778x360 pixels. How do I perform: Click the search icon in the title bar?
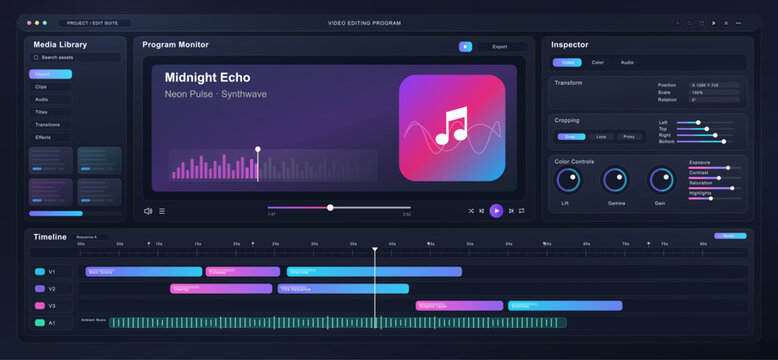[690, 23]
